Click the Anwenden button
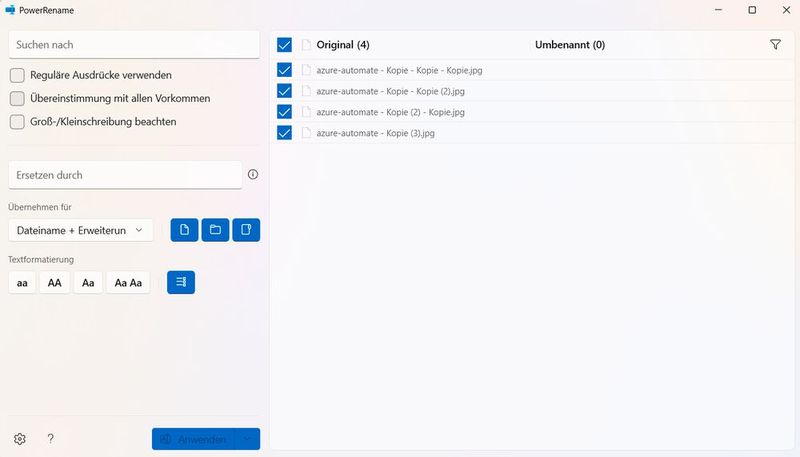 tap(193, 439)
